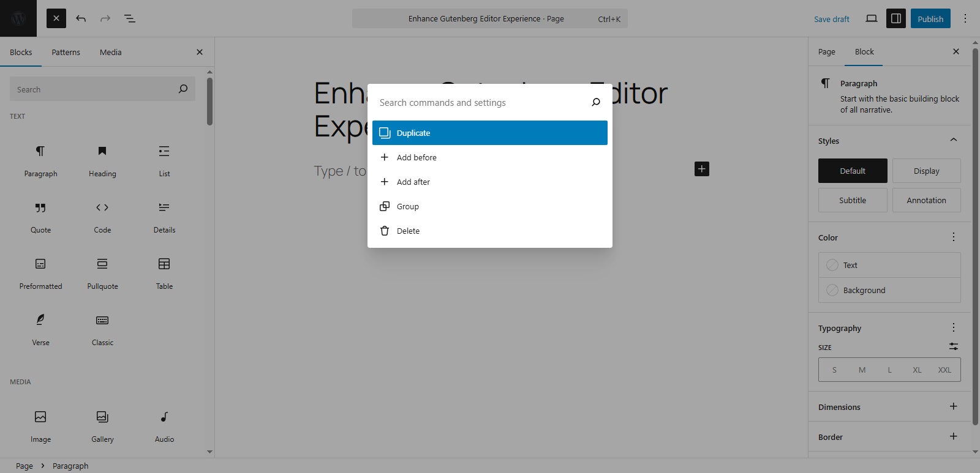The image size is (980, 473).
Task: Insert a Heading block
Action: coord(102,161)
